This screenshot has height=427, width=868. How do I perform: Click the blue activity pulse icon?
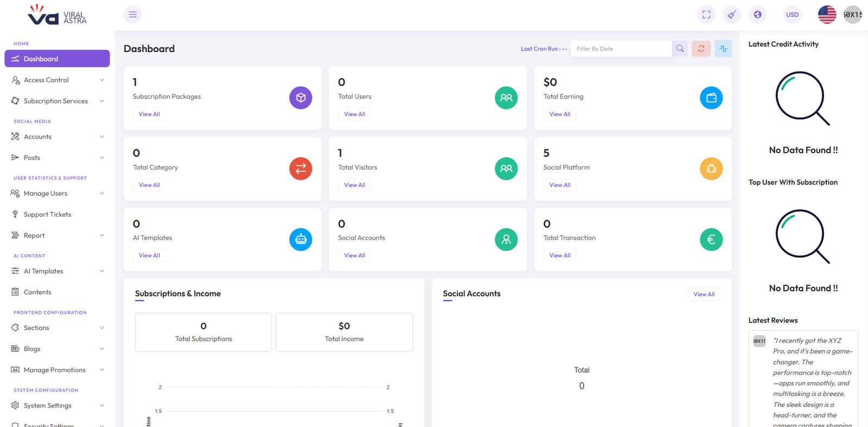[723, 49]
